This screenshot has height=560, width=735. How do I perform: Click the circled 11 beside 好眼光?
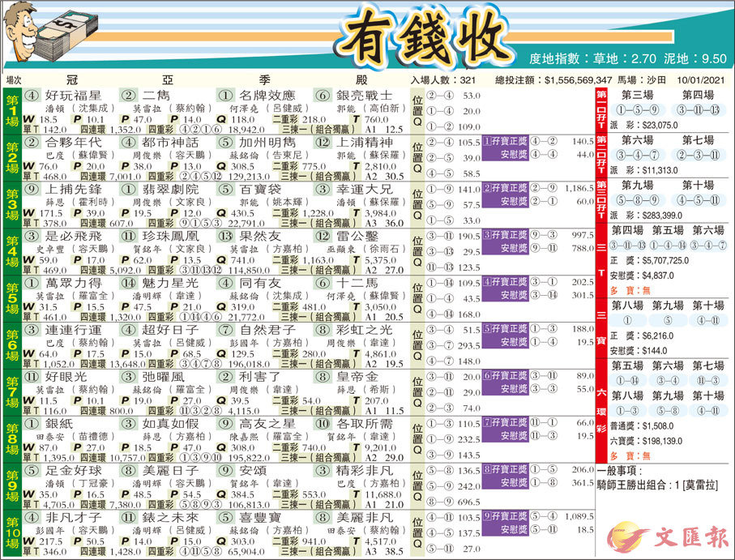point(32,376)
